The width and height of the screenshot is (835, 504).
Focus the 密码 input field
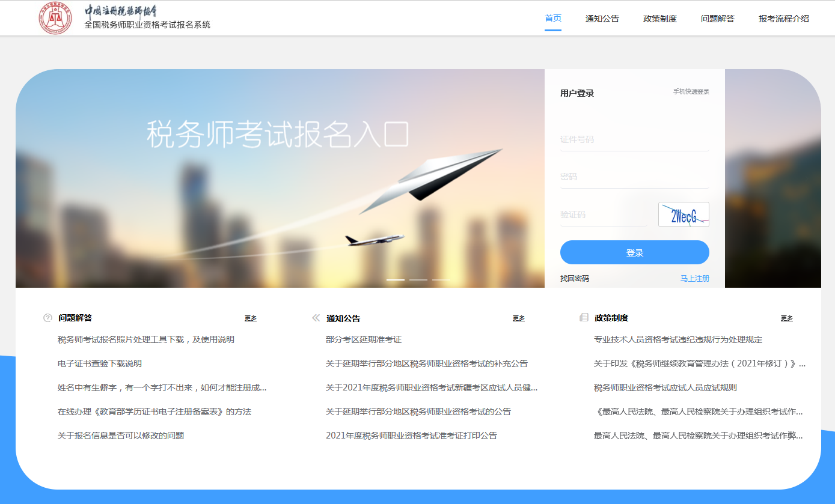[x=634, y=177]
